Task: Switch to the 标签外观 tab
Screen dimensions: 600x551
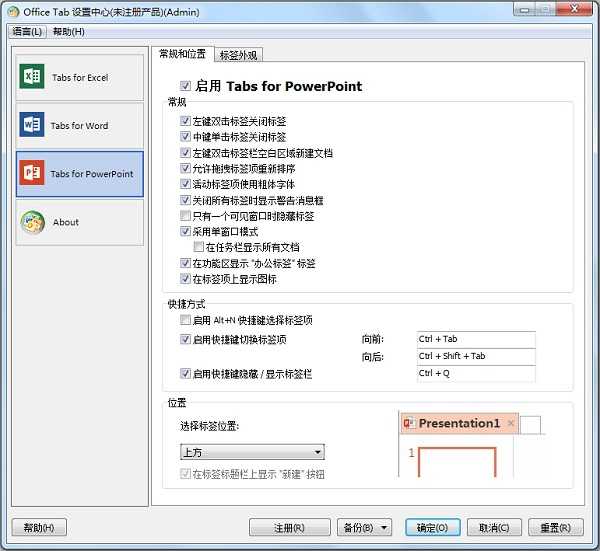Action: (x=238, y=55)
